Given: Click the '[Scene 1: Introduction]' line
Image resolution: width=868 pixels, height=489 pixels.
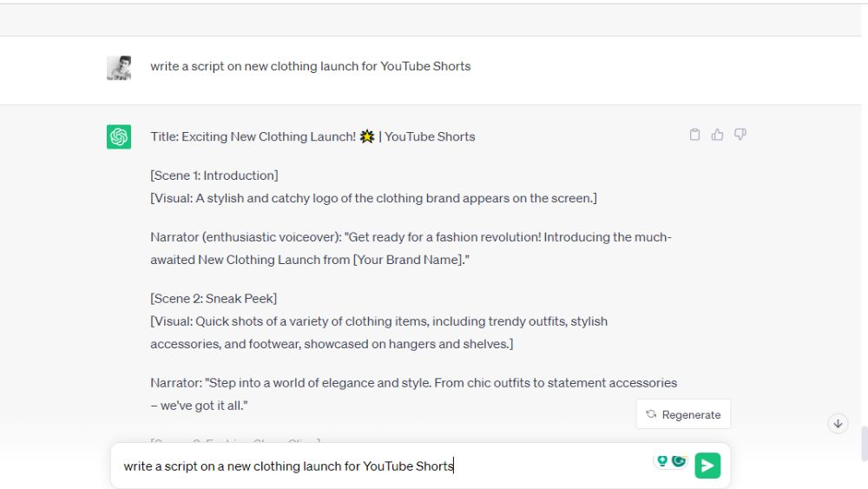Looking at the screenshot, I should click(214, 175).
